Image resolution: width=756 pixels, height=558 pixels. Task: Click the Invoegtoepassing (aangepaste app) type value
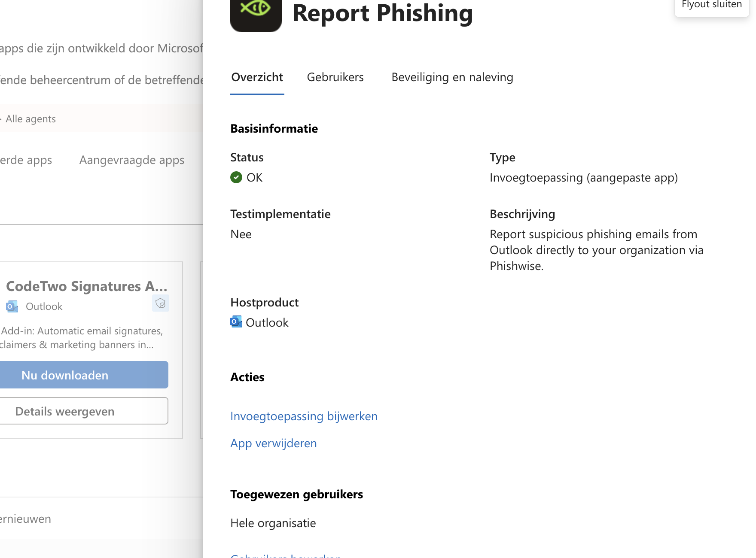(x=584, y=178)
